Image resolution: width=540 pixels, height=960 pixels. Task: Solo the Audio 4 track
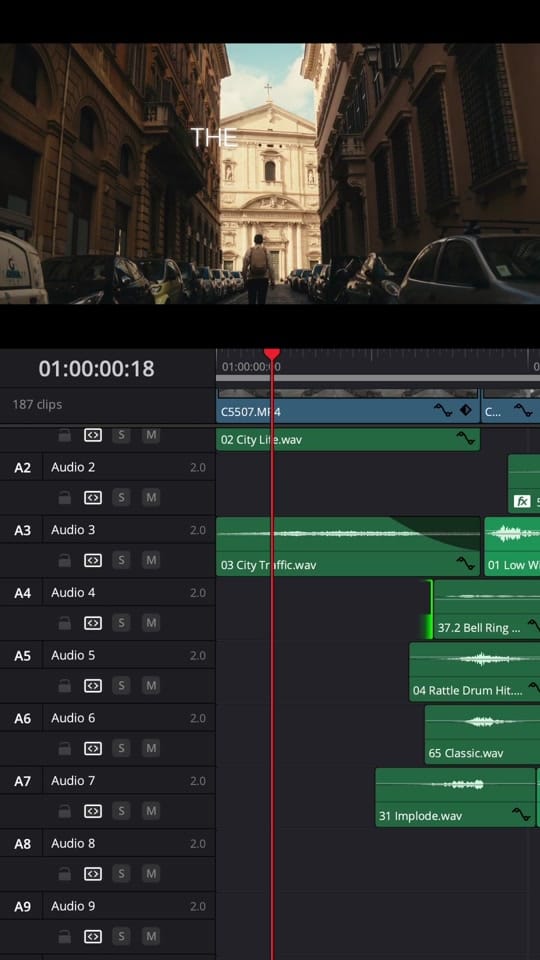(121, 623)
